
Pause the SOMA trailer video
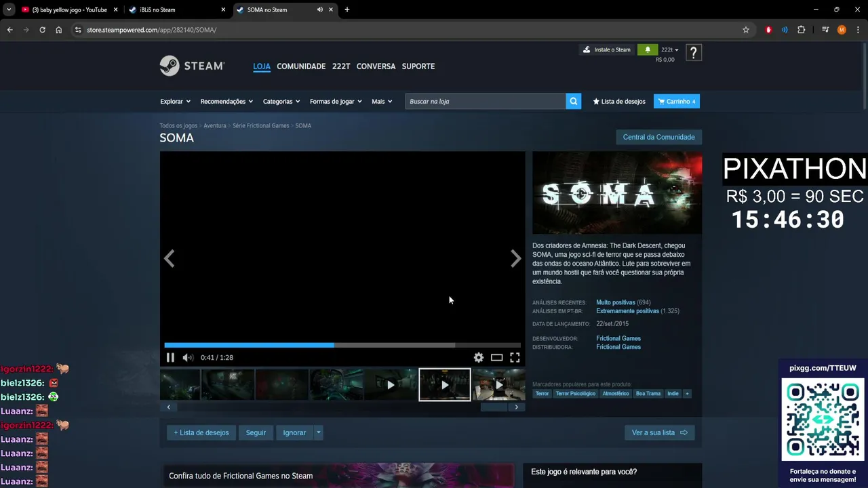point(170,358)
